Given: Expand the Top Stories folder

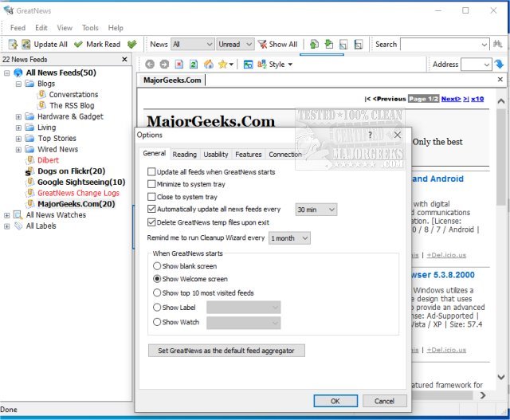Looking at the screenshot, I should [18, 139].
